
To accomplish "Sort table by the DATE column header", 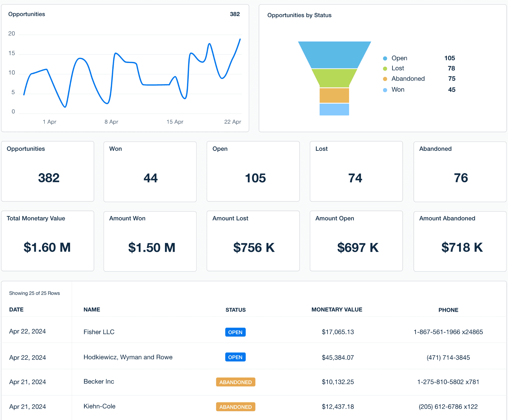I will pyautogui.click(x=16, y=310).
